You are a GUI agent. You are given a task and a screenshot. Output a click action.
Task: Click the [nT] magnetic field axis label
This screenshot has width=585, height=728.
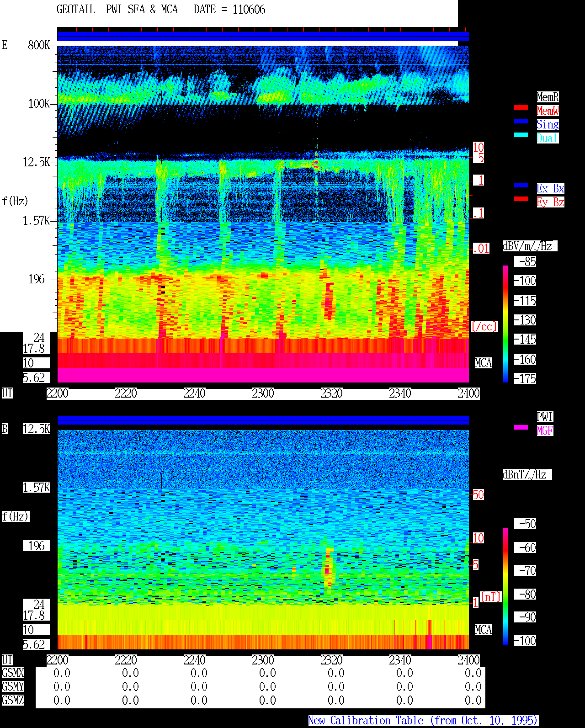pos(491,597)
